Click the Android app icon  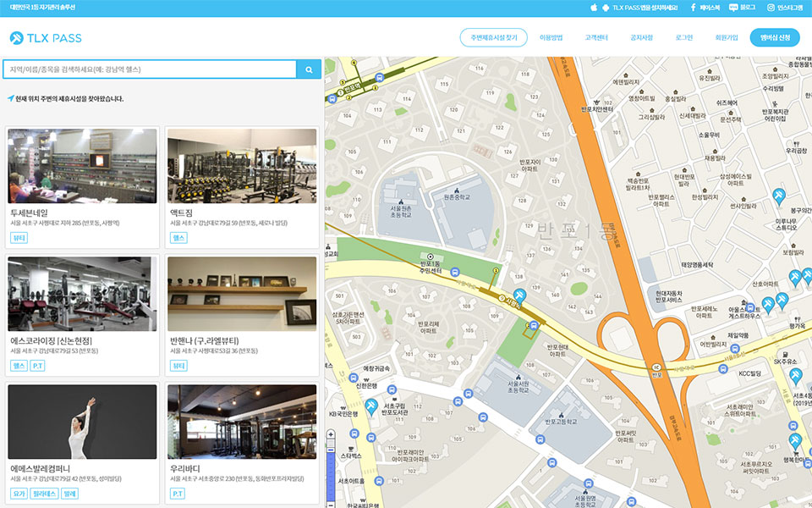click(606, 8)
